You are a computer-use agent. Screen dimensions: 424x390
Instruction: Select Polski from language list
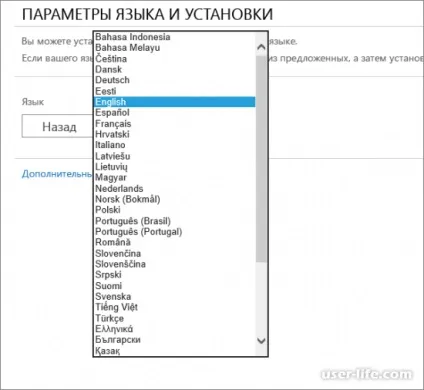pyautogui.click(x=175, y=210)
